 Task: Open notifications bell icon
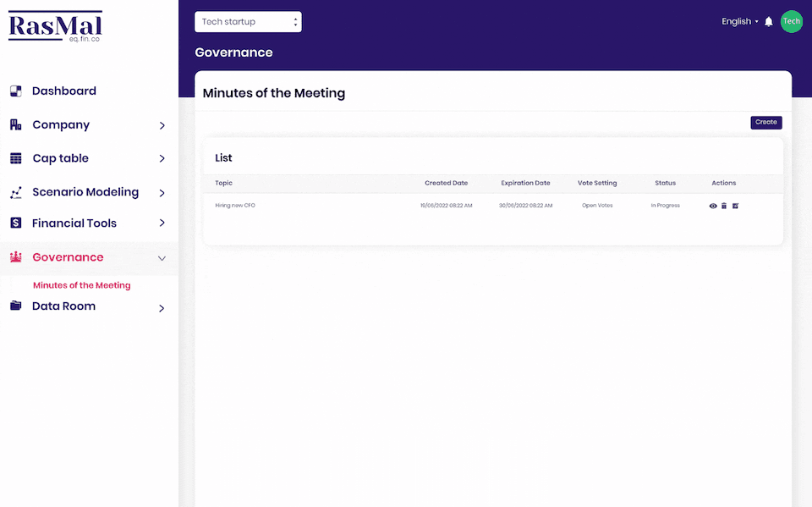coord(769,22)
